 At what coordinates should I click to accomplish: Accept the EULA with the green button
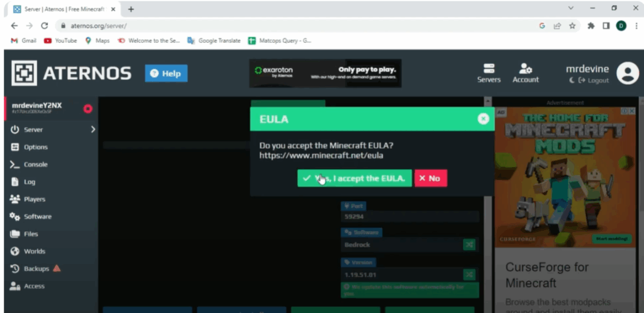355,178
